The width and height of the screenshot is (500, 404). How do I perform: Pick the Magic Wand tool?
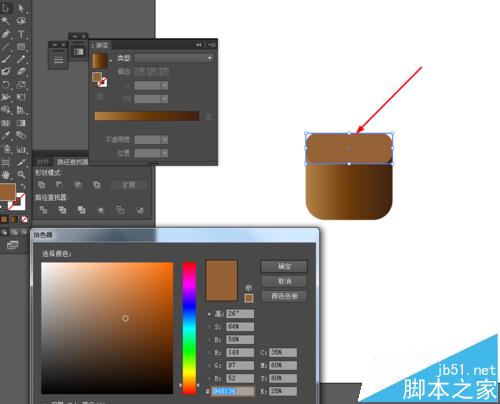[6, 21]
